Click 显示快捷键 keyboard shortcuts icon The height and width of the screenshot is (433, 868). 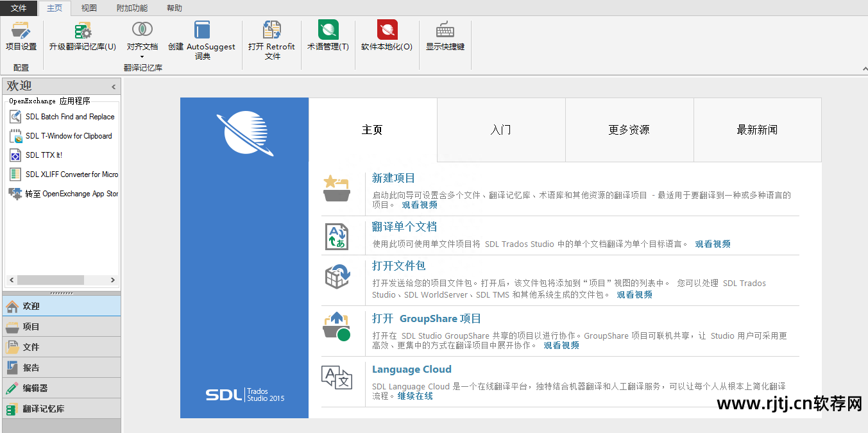(445, 31)
